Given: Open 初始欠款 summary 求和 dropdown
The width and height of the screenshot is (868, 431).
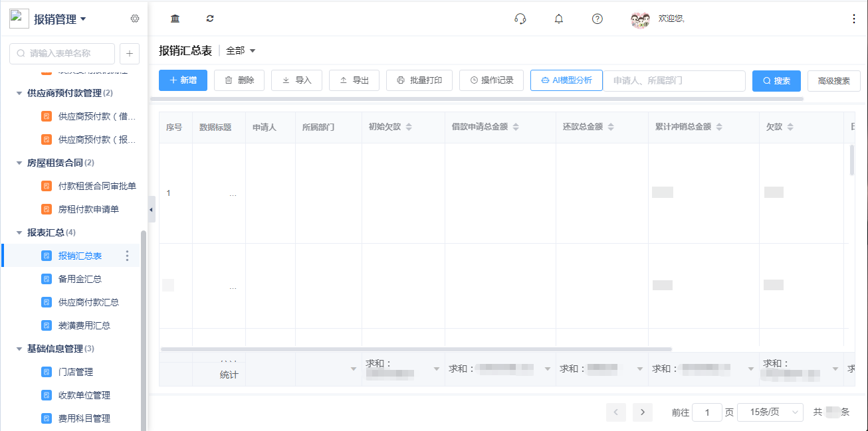Looking at the screenshot, I should point(437,369).
